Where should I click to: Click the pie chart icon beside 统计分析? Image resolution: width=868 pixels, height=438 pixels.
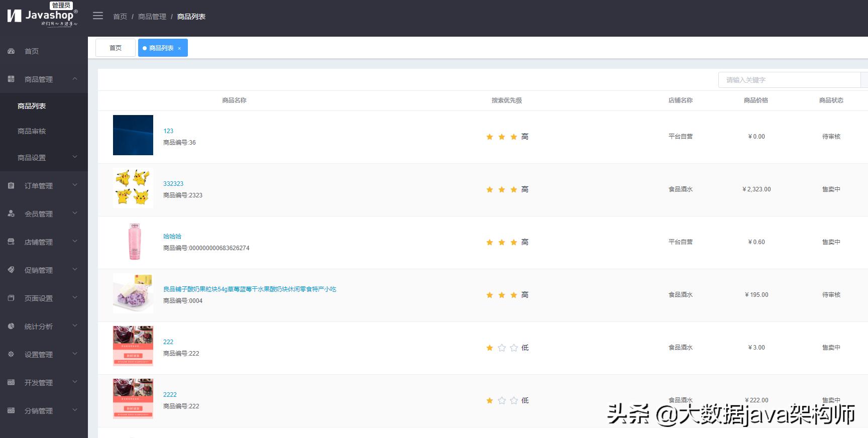[11, 326]
